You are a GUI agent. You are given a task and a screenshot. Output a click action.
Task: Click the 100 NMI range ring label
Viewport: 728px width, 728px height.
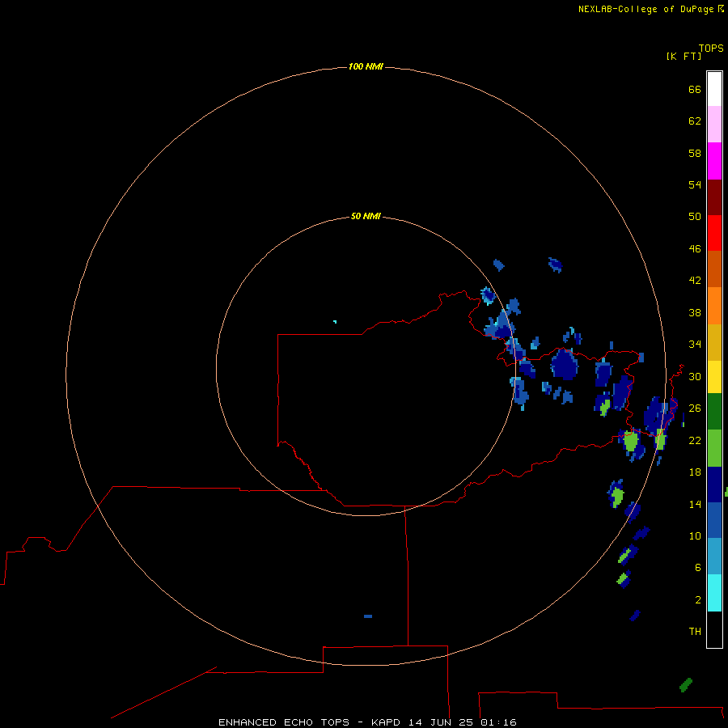(366, 67)
